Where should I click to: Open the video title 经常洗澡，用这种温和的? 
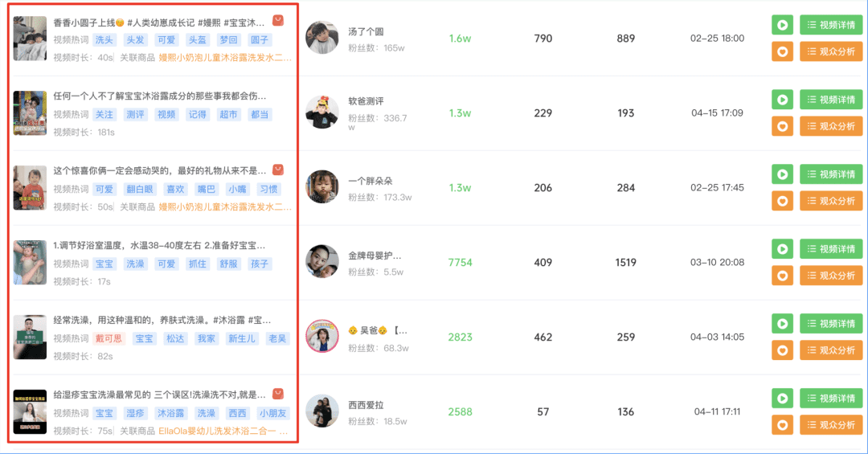tap(162, 320)
